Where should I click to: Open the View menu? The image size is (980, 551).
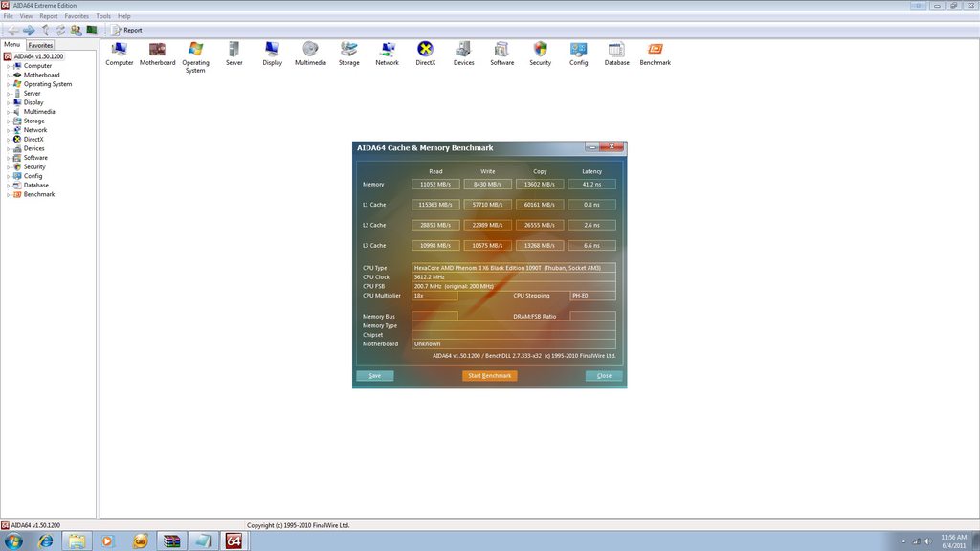tap(26, 16)
